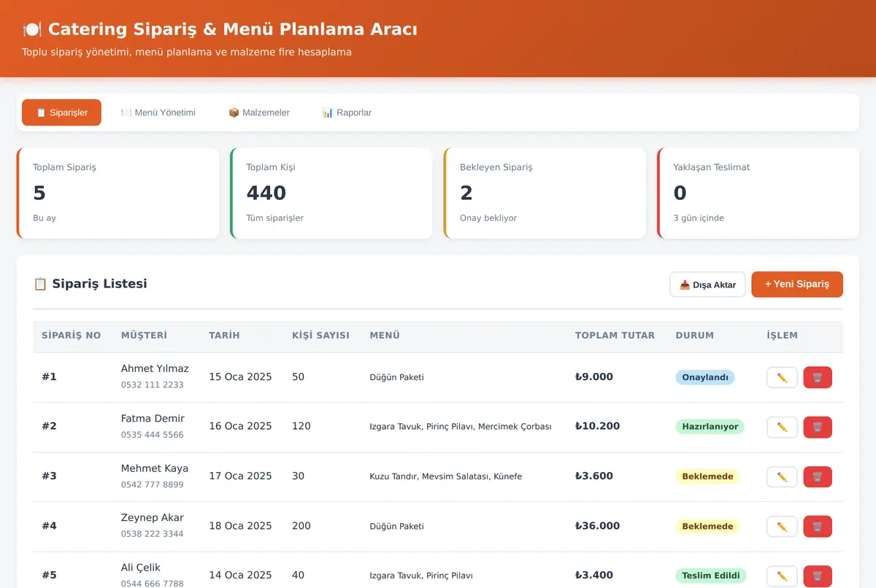
Task: Delete Ahmet Yılmaz's order via trash icon
Action: tap(818, 377)
